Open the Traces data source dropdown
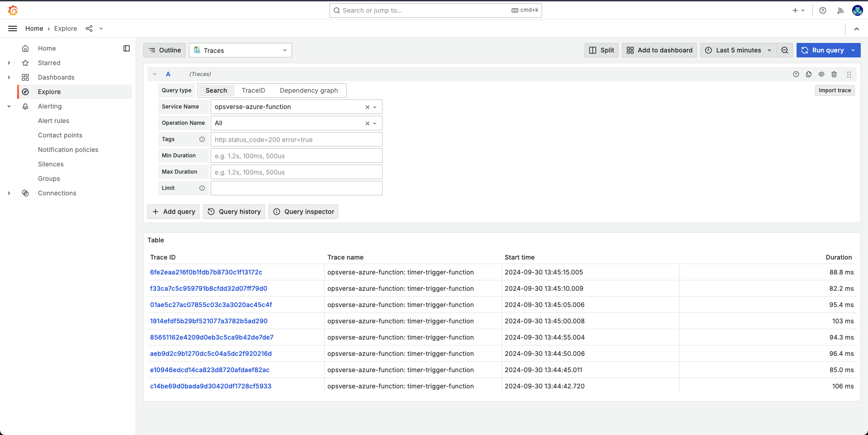Screen dimensions: 868x435 point(240,50)
